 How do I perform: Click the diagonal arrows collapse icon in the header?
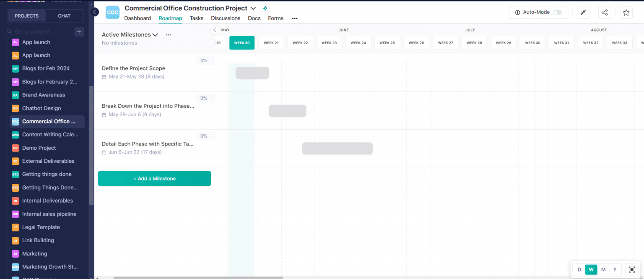(x=583, y=12)
